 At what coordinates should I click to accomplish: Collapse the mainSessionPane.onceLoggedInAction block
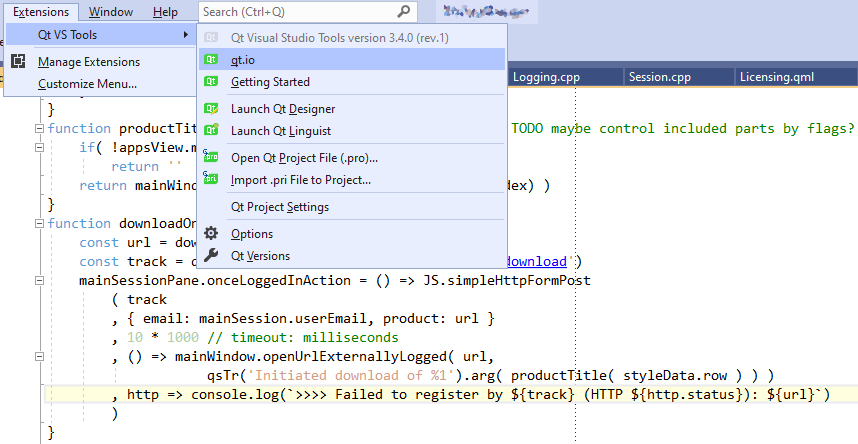pyautogui.click(x=39, y=280)
